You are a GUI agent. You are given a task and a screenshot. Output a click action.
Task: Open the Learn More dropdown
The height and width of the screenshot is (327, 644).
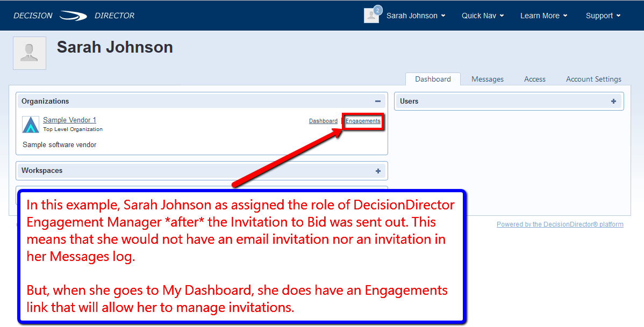pyautogui.click(x=544, y=16)
